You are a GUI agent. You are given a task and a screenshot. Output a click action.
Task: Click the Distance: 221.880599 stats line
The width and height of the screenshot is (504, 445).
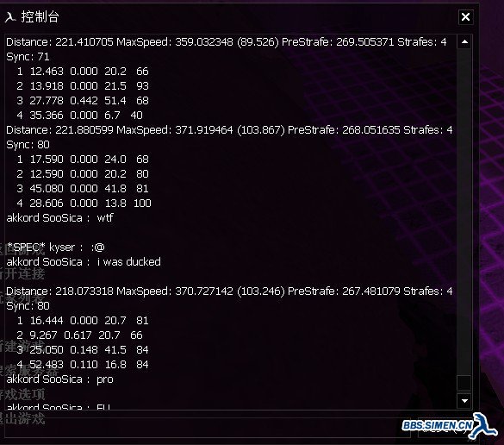pyautogui.click(x=229, y=130)
